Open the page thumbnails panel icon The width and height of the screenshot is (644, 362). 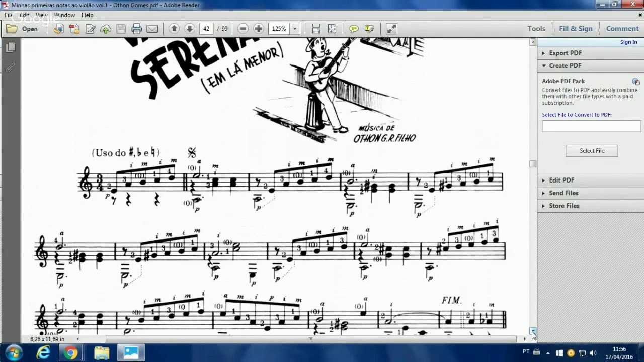pyautogui.click(x=11, y=47)
